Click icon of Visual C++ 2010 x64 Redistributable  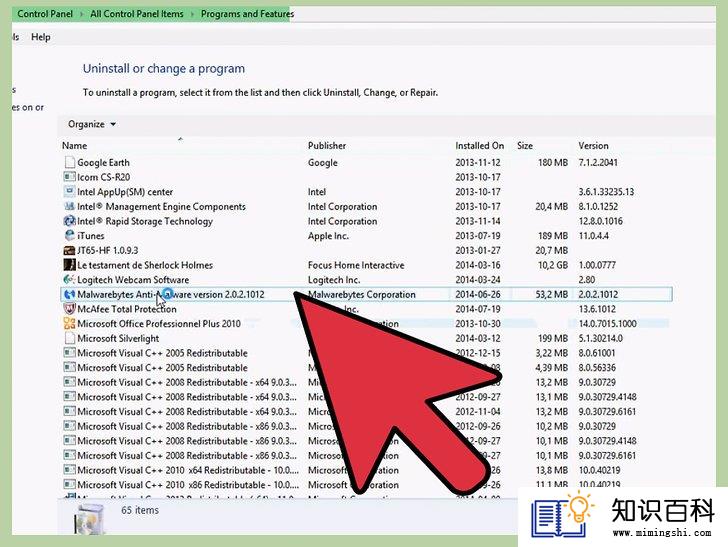[x=70, y=470]
